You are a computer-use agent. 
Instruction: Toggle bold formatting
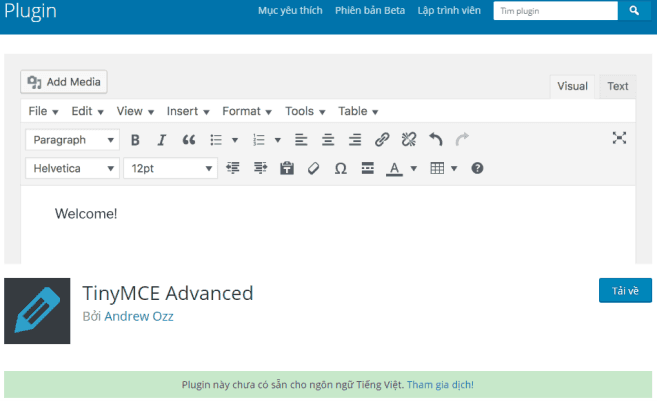(135, 140)
